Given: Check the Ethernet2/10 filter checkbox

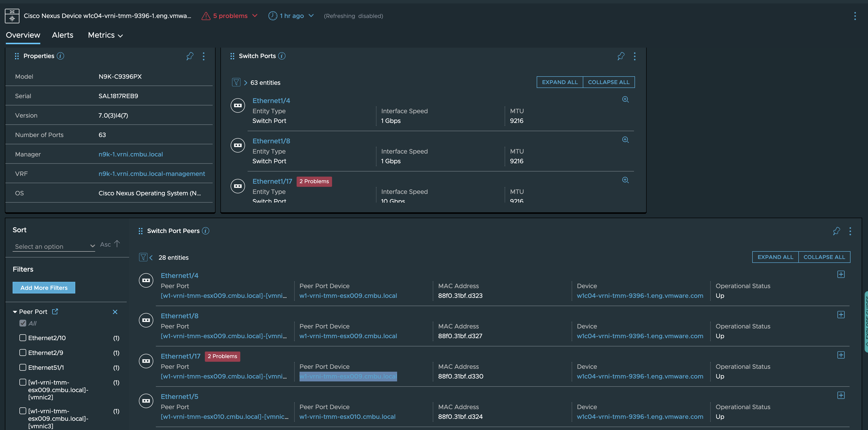Looking at the screenshot, I should click(23, 338).
